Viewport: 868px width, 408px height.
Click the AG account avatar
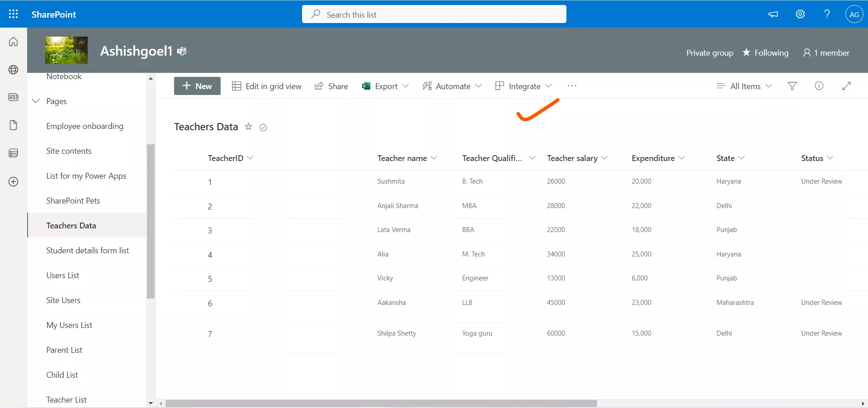click(x=854, y=14)
